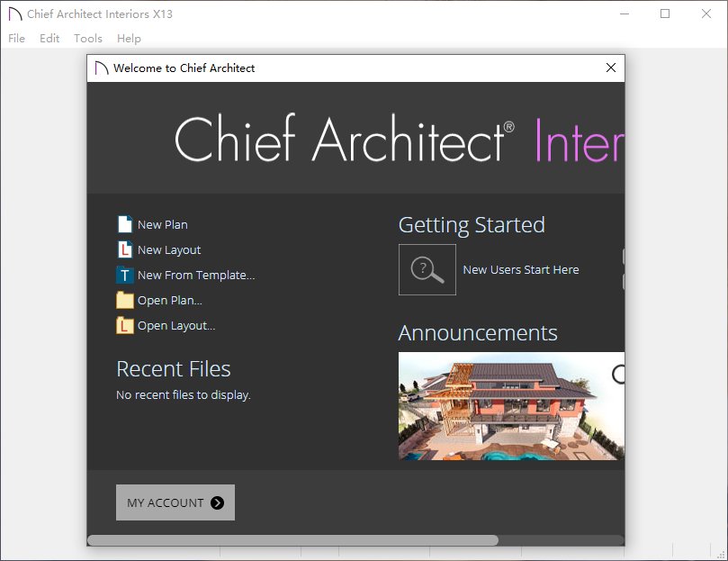728x561 pixels.
Task: Click the horizontal scrollbar in Welcome dialog
Action: (292, 540)
